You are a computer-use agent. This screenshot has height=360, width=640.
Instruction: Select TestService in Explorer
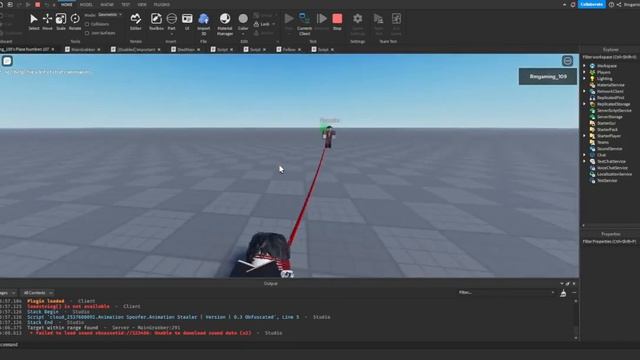click(607, 180)
